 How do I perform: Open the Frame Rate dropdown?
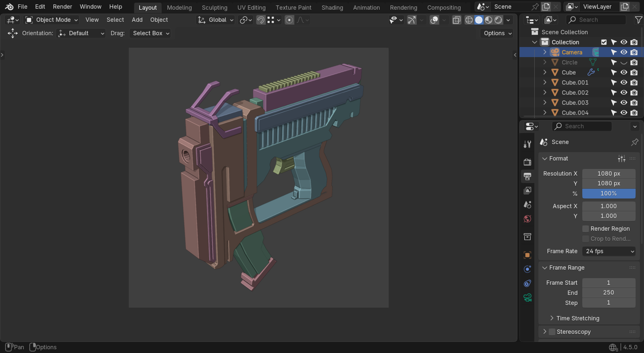pyautogui.click(x=609, y=251)
